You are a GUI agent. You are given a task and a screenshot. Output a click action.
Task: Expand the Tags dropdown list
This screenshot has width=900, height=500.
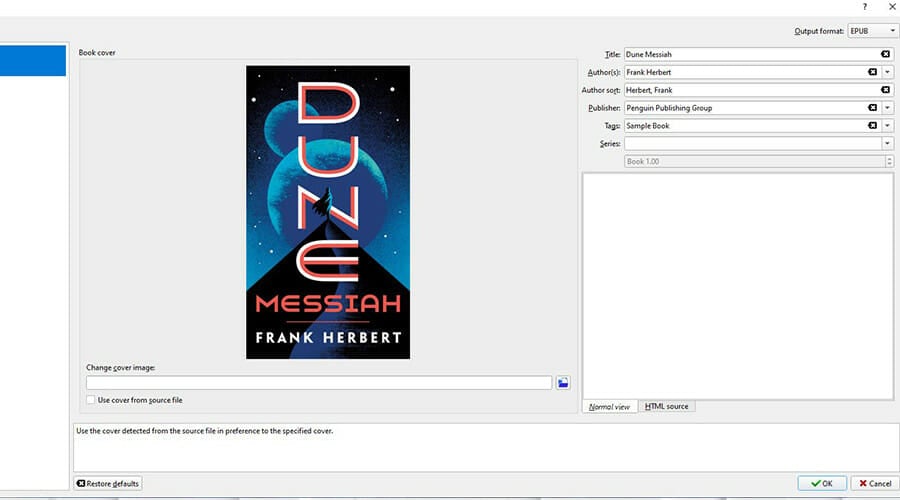(887, 125)
